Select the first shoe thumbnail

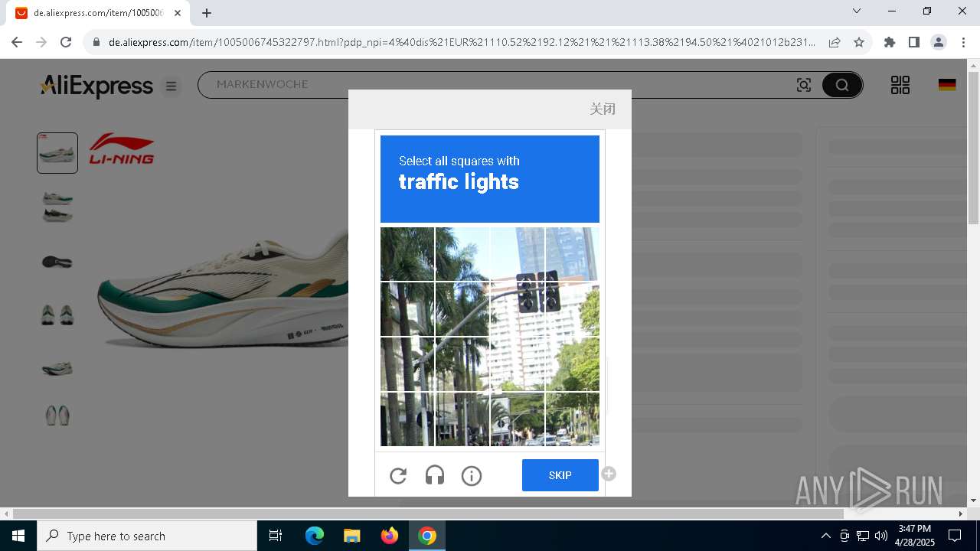(x=57, y=153)
